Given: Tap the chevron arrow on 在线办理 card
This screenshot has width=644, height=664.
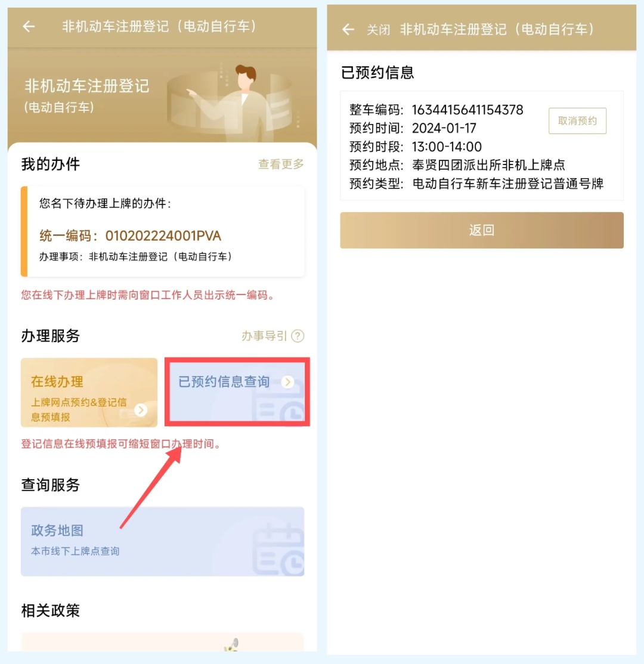Looking at the screenshot, I should pyautogui.click(x=141, y=410).
